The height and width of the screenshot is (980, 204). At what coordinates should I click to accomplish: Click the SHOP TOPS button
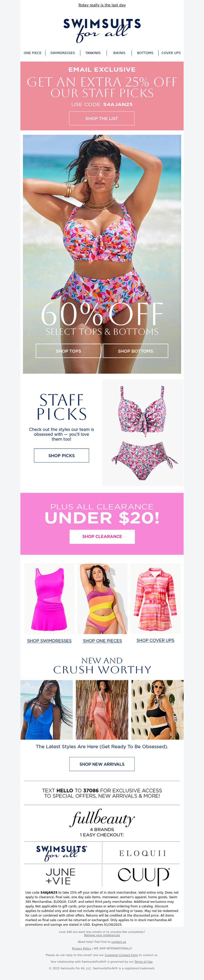pos(69,351)
